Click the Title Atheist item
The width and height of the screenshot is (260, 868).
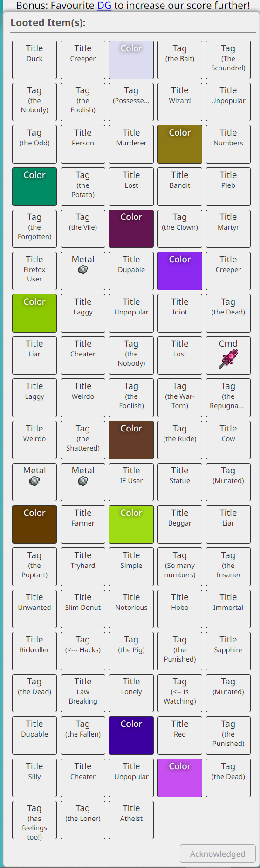[x=131, y=820]
